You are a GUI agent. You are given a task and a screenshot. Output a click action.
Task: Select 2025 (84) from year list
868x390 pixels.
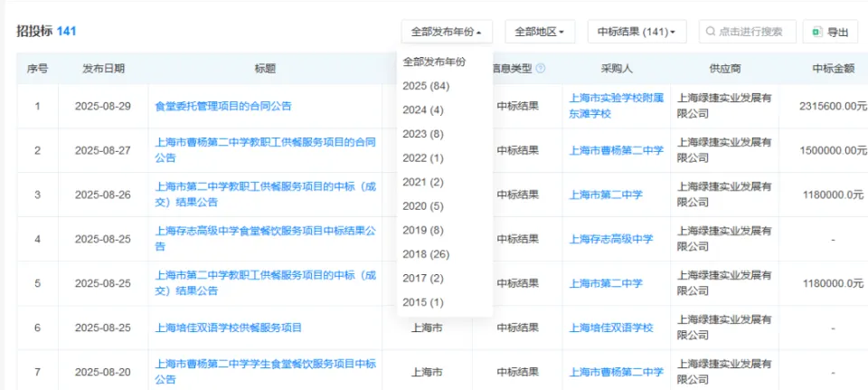point(426,86)
